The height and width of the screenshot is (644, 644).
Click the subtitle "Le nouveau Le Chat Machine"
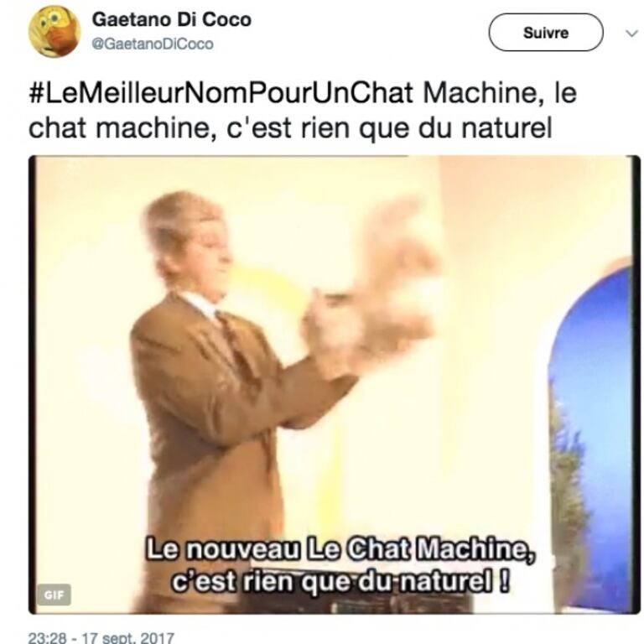341,549
